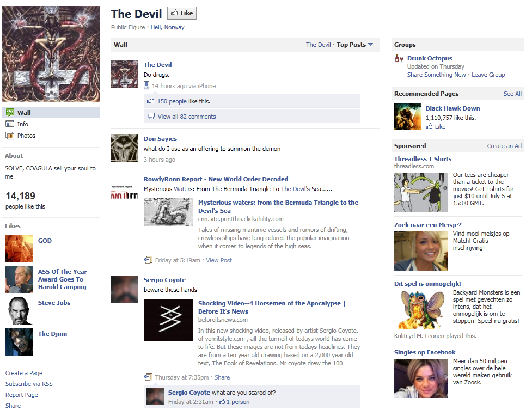Screen dimensions: 532x410
Task: Click thumbs-up icon under Black Hawk Down
Action: (429, 127)
